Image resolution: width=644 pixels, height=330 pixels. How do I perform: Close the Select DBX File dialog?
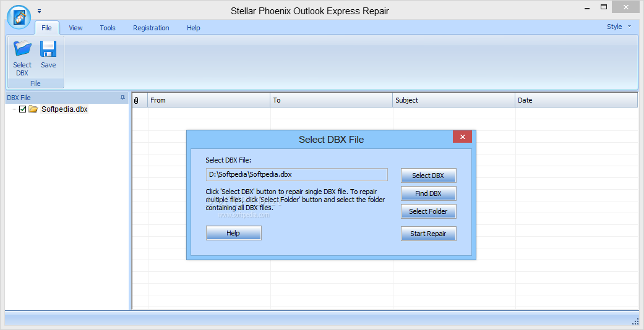pos(463,137)
